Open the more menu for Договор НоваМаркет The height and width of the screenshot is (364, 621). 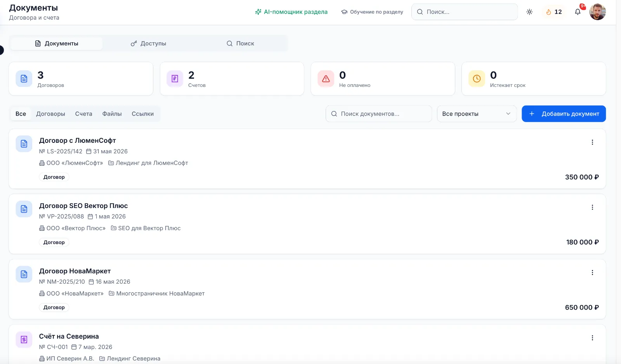coord(592,273)
